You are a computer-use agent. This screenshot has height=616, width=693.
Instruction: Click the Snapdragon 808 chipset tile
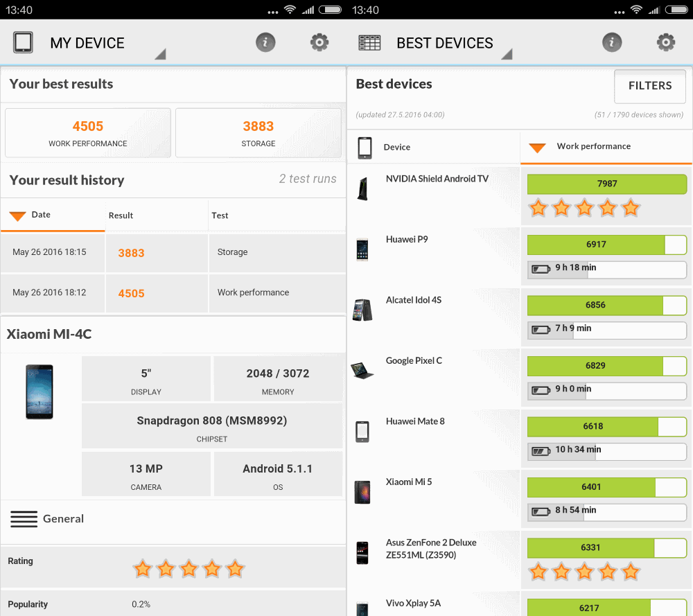point(212,427)
